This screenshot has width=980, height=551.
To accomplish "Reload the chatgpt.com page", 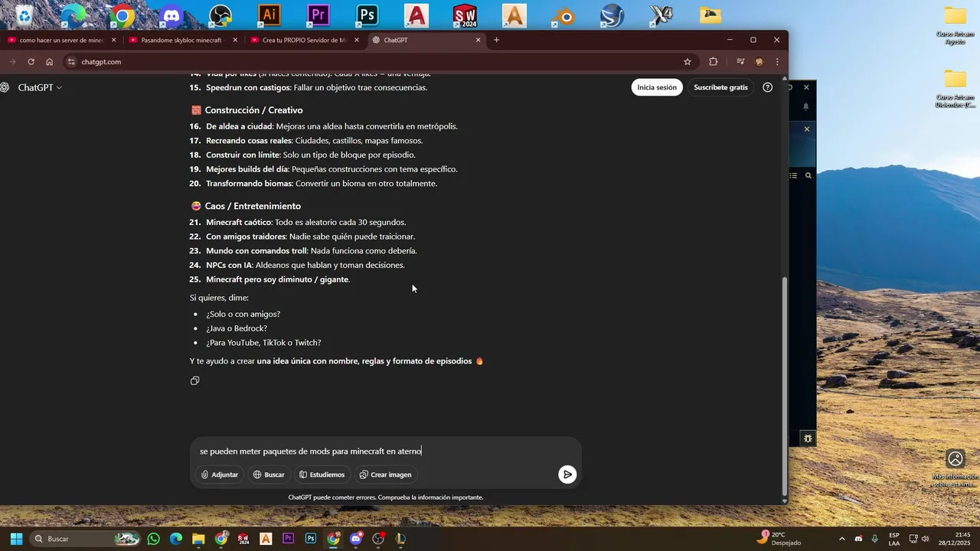I will coord(31,62).
